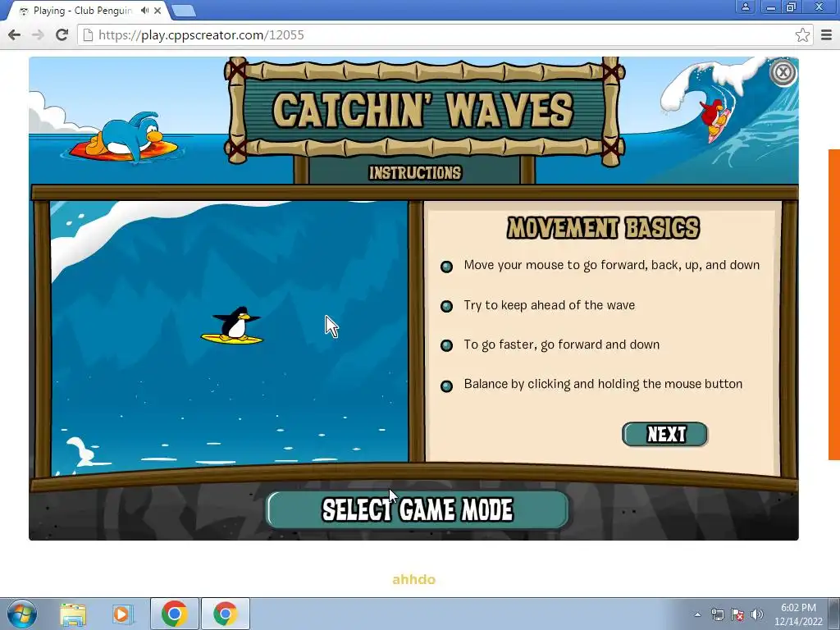The height and width of the screenshot is (630, 840).
Task: Open the clock showing 6:02 PM
Action: point(798,614)
